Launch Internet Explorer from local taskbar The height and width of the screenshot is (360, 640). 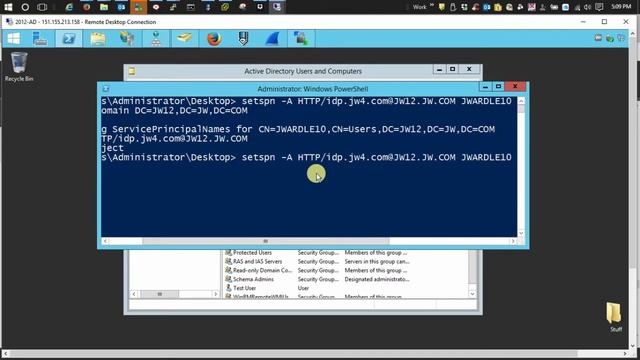coord(69,7)
